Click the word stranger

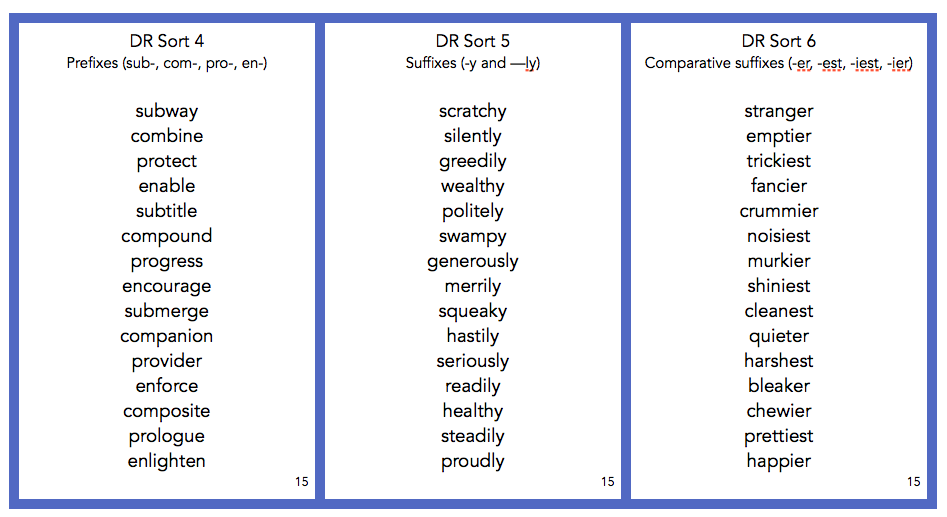point(779,111)
